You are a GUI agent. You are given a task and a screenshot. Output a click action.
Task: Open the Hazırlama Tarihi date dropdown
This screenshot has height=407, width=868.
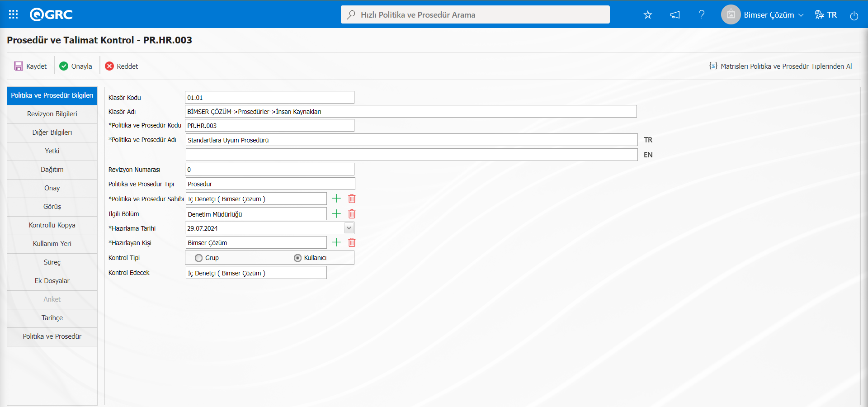(x=349, y=228)
